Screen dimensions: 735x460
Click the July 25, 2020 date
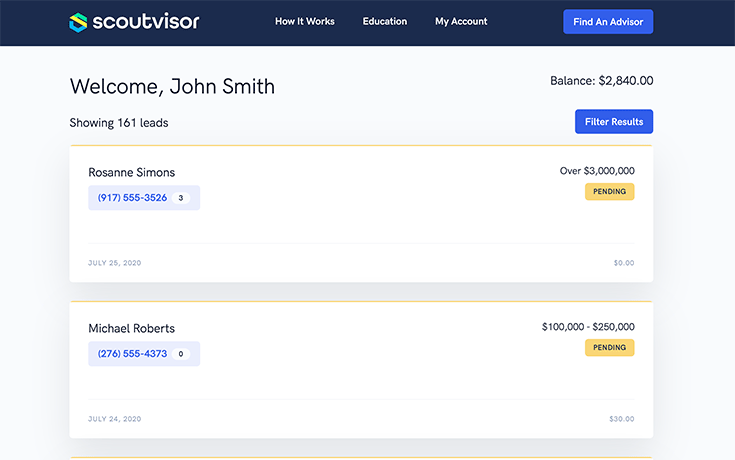[114, 263]
